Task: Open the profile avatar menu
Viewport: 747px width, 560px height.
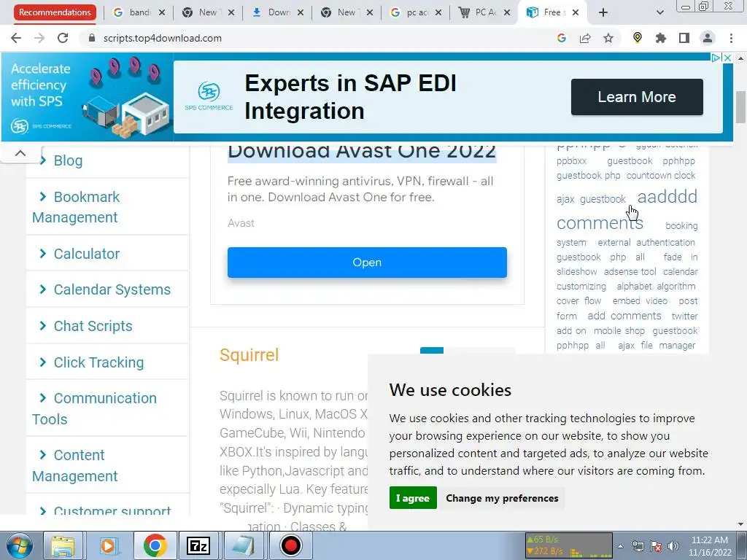Action: [x=708, y=38]
